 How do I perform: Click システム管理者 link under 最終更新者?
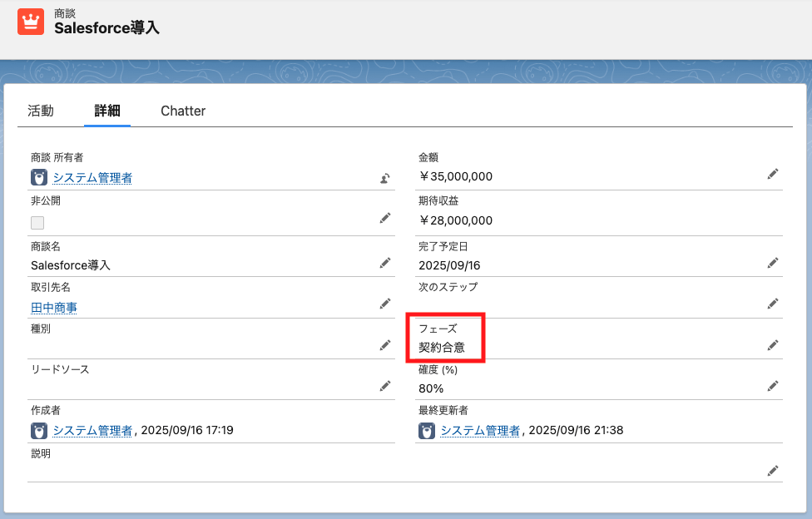pyautogui.click(x=480, y=430)
